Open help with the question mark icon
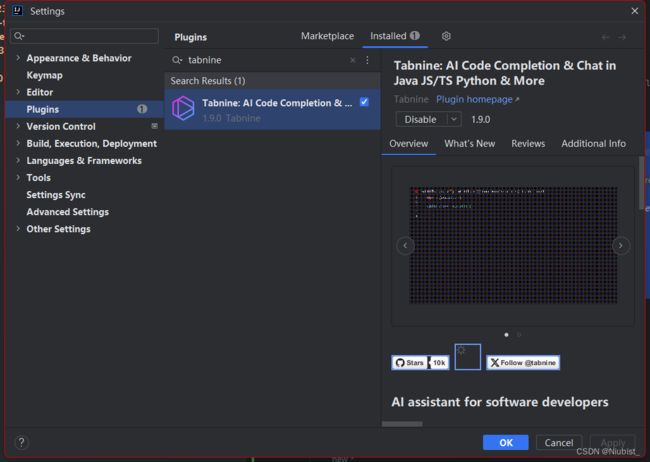The height and width of the screenshot is (462, 650). pos(22,442)
